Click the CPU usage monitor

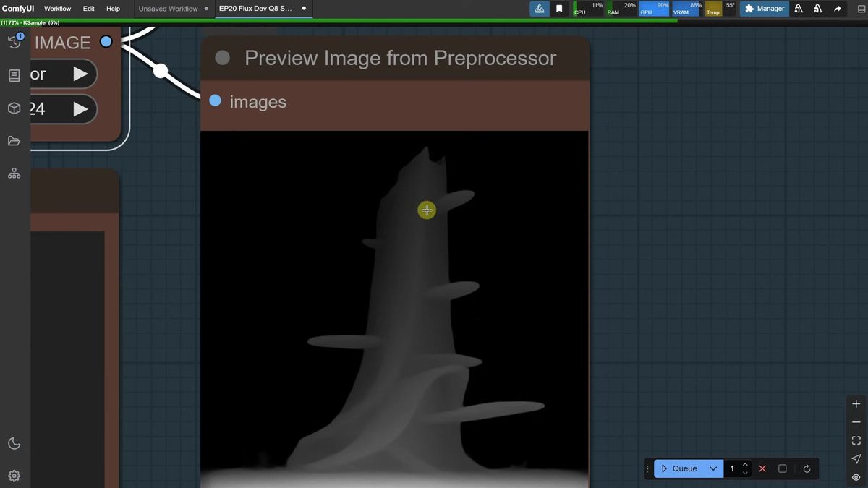pyautogui.click(x=588, y=9)
